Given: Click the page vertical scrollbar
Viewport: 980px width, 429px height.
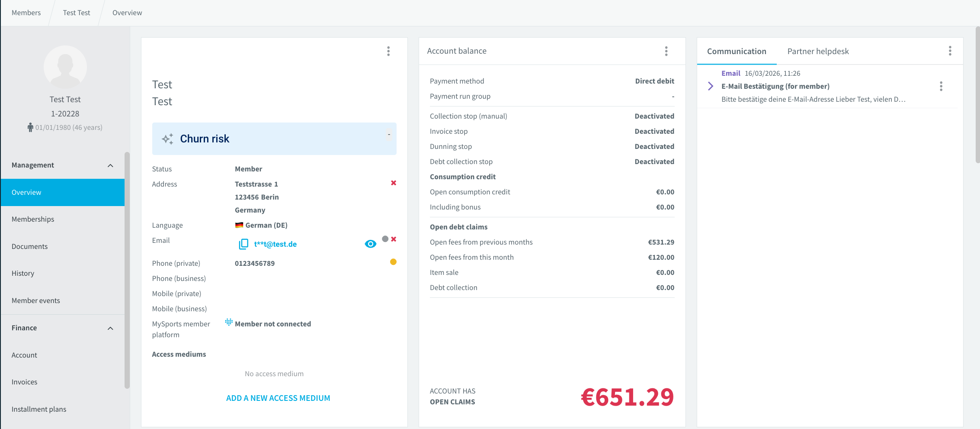Looking at the screenshot, I should click(x=977, y=94).
